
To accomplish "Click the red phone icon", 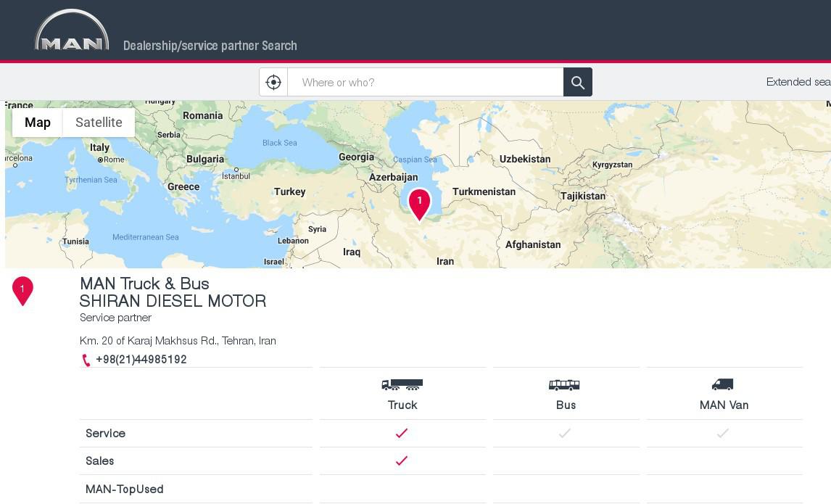I will (86, 360).
